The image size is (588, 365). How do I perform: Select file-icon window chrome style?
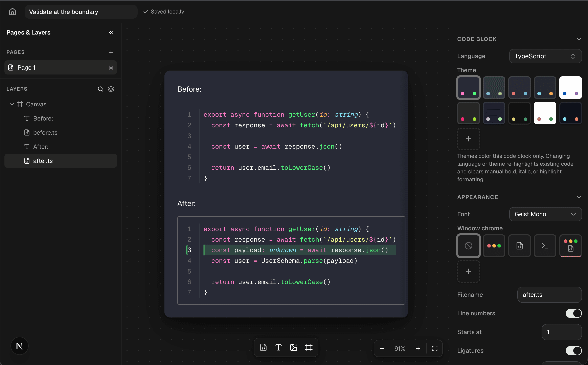pos(519,245)
